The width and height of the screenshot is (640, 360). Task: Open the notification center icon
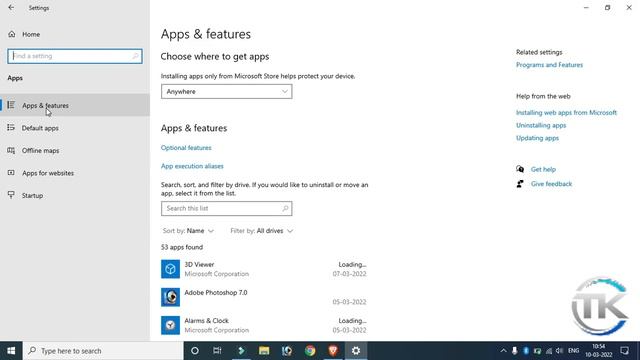click(624, 351)
